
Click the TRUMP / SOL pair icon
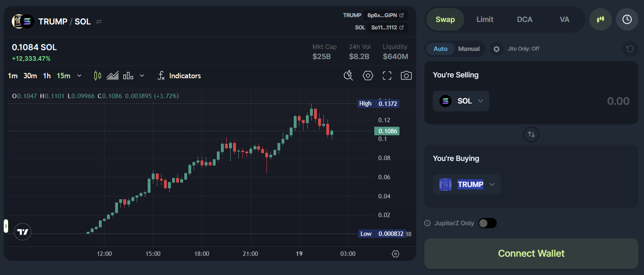tap(23, 21)
